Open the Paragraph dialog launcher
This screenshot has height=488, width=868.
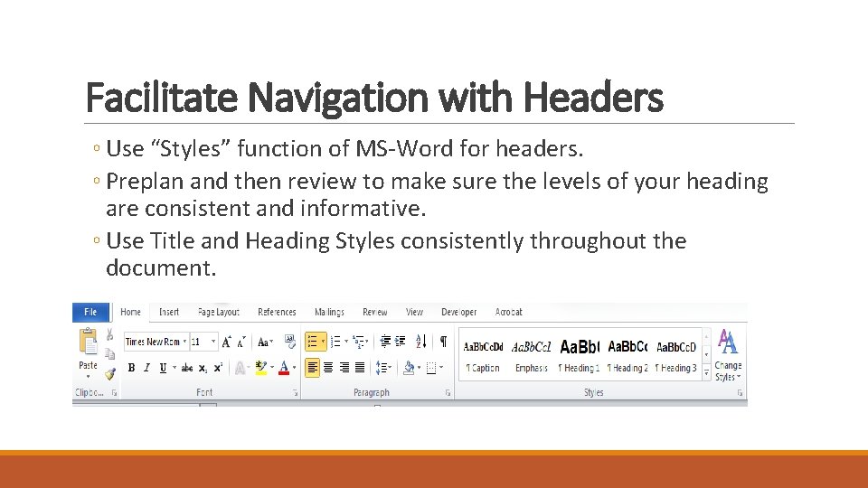click(x=448, y=393)
